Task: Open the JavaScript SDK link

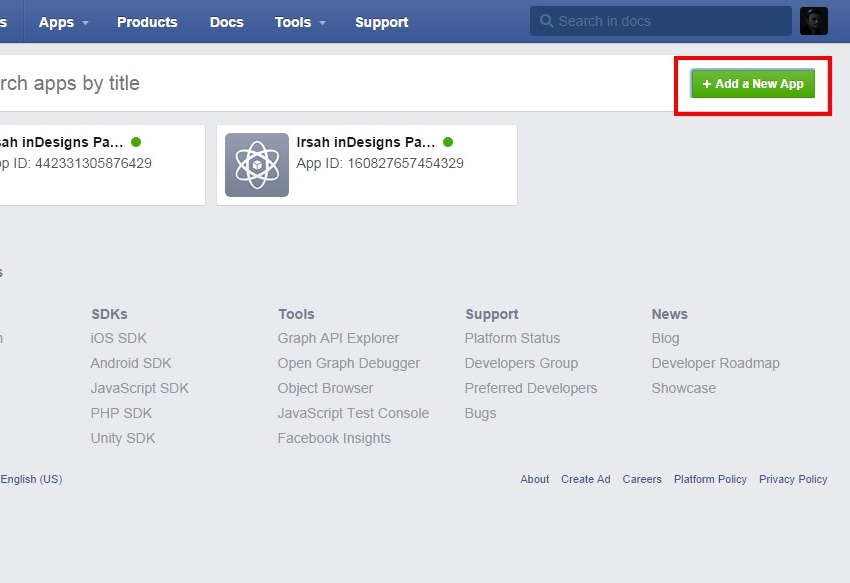Action: [139, 388]
